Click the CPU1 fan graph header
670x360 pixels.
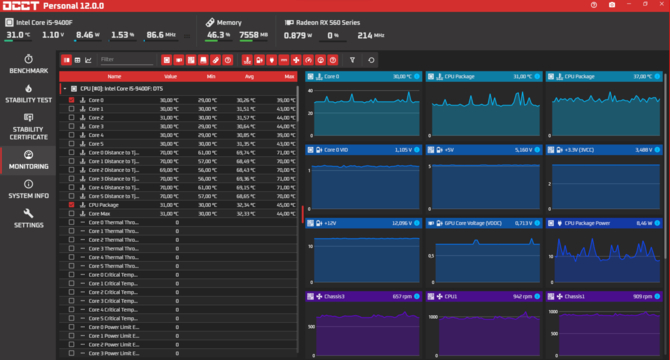pos(484,296)
